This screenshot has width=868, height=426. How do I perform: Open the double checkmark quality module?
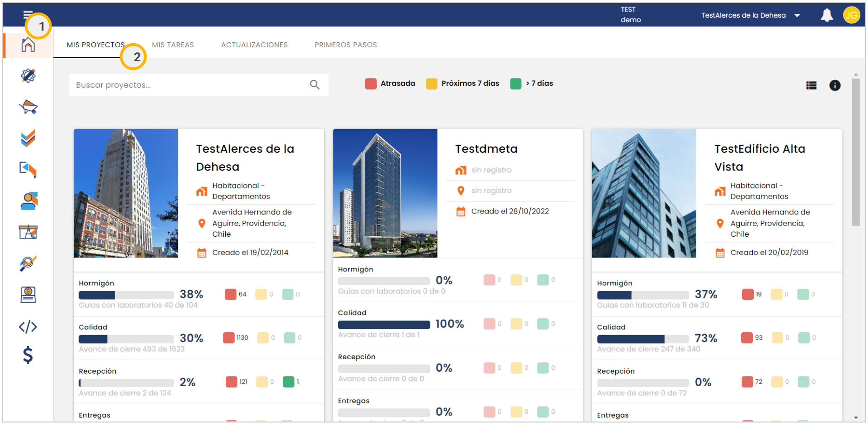28,138
